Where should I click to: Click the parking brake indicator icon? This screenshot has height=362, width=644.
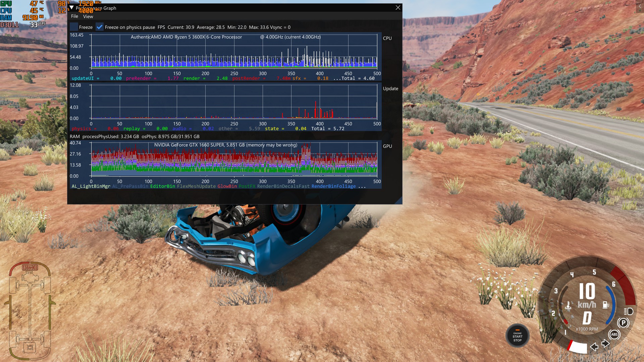[x=623, y=323]
